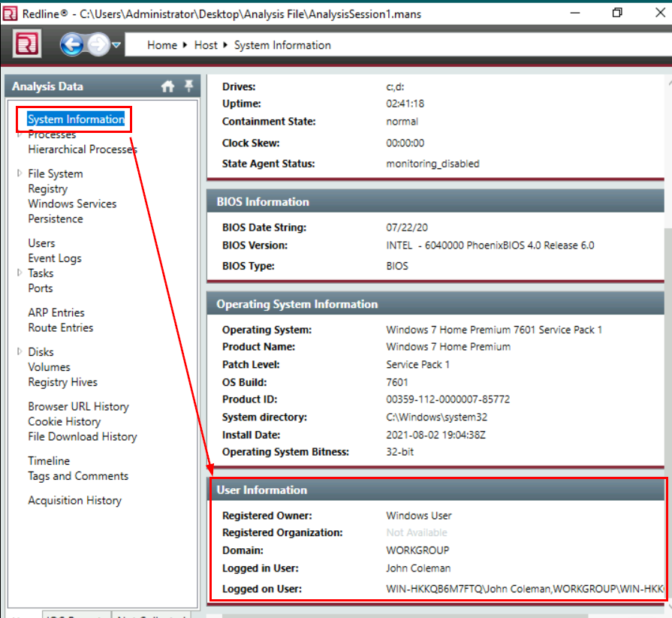Click the Product Name value Windows 7 Home Premium
The height and width of the screenshot is (618, 672).
point(448,347)
